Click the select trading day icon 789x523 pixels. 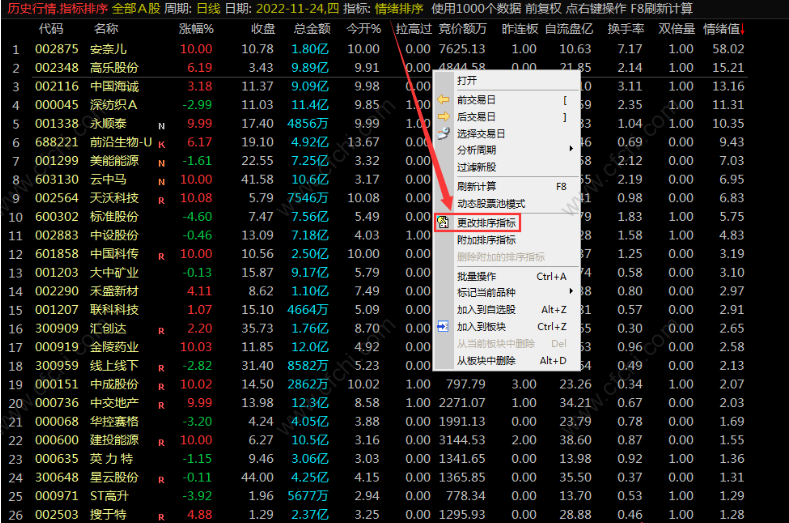(x=443, y=133)
